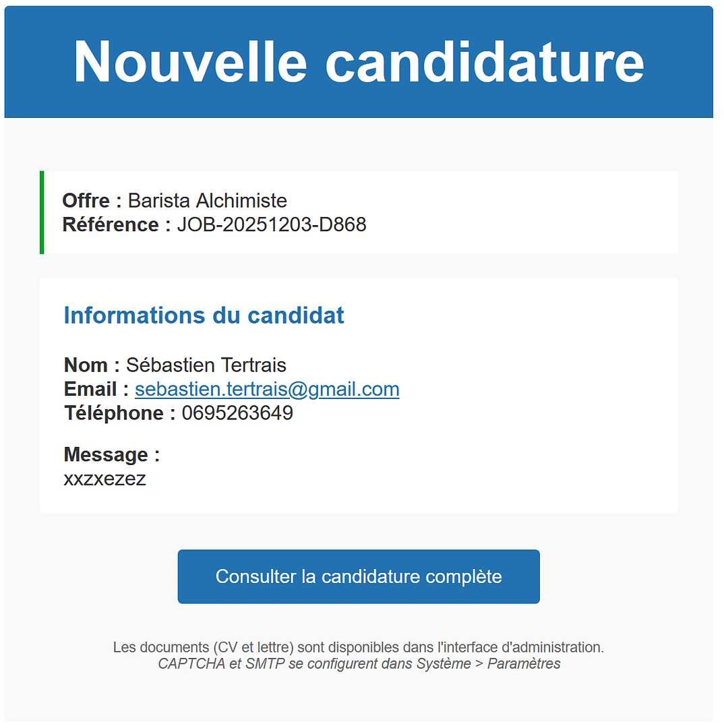Click the green accent bar beside the offer

(42, 212)
